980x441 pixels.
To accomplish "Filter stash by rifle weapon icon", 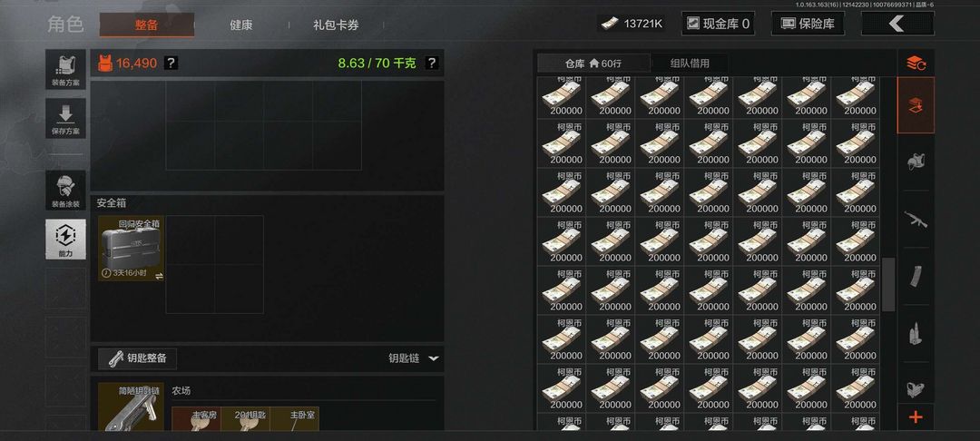I will [x=916, y=220].
